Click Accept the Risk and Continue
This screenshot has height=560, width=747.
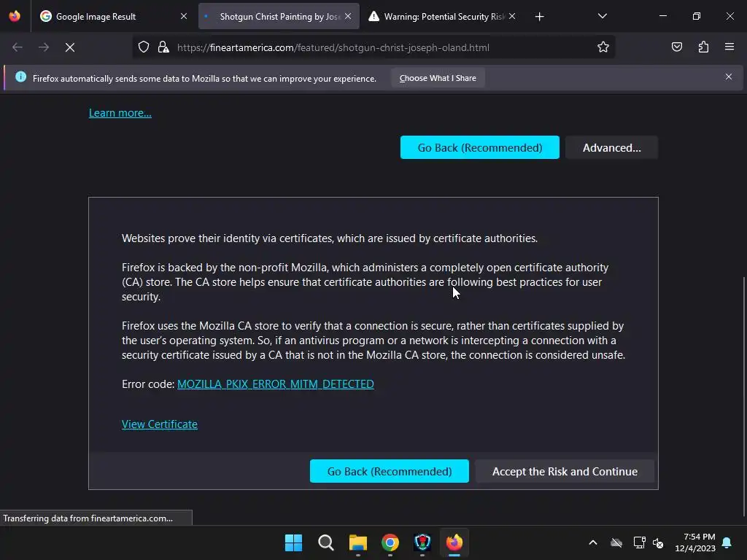565,471
